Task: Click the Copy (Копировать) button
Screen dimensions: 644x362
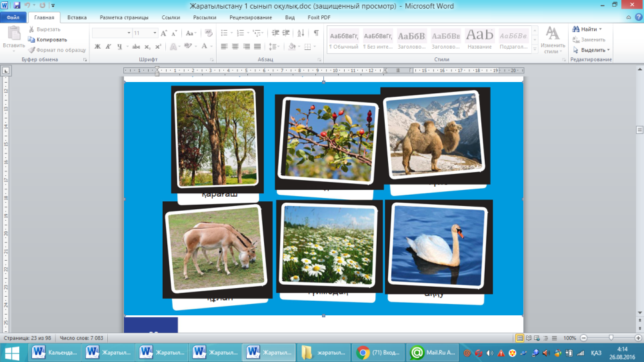Action: [x=47, y=39]
